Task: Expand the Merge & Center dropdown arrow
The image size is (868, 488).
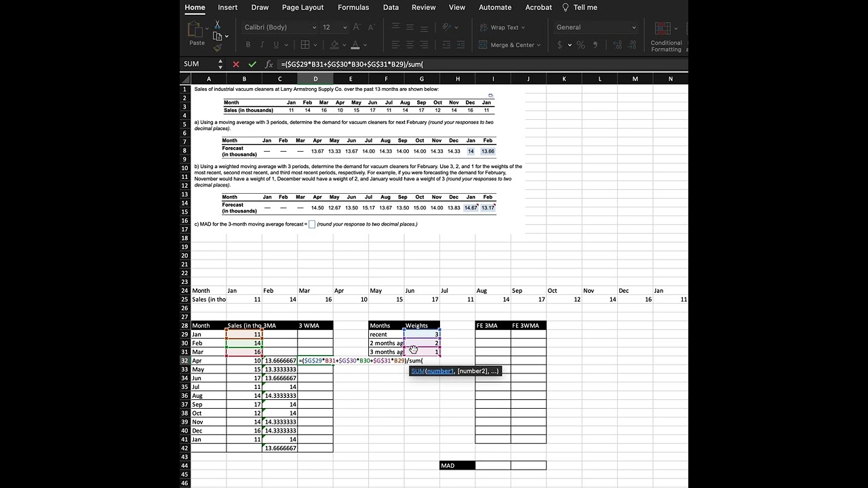Action: point(538,45)
